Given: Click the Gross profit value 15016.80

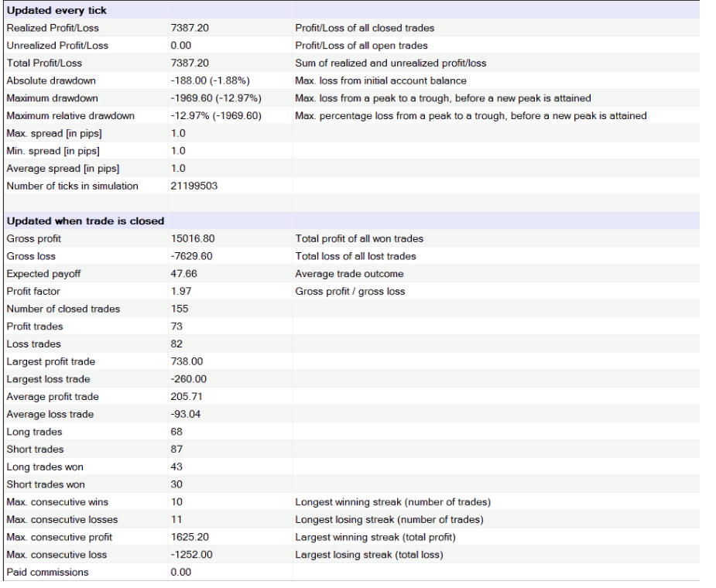Looking at the screenshot, I should [191, 239].
